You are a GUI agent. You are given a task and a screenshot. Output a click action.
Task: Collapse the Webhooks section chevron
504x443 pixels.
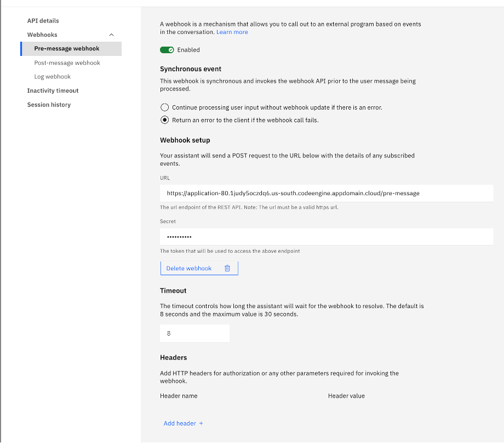pyautogui.click(x=111, y=35)
